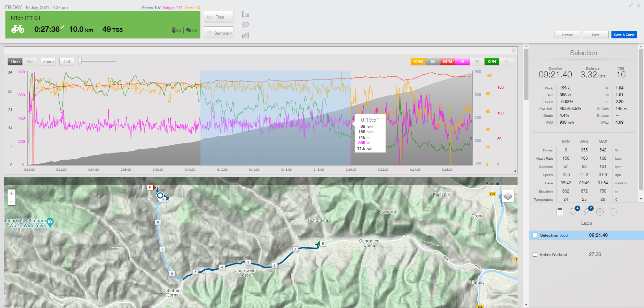Screen dimensions: 644x308
Task: Click the clock icon in selection panel
Action: [x=600, y=212]
